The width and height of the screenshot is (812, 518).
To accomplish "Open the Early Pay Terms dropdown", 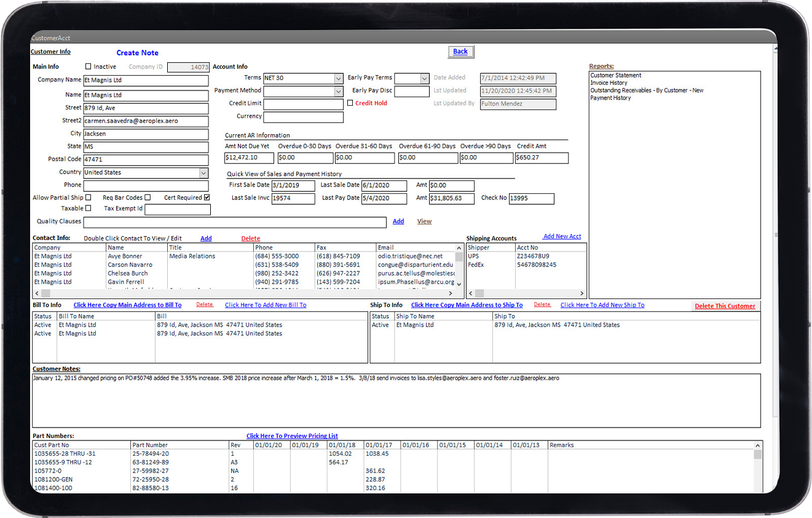I will click(424, 79).
